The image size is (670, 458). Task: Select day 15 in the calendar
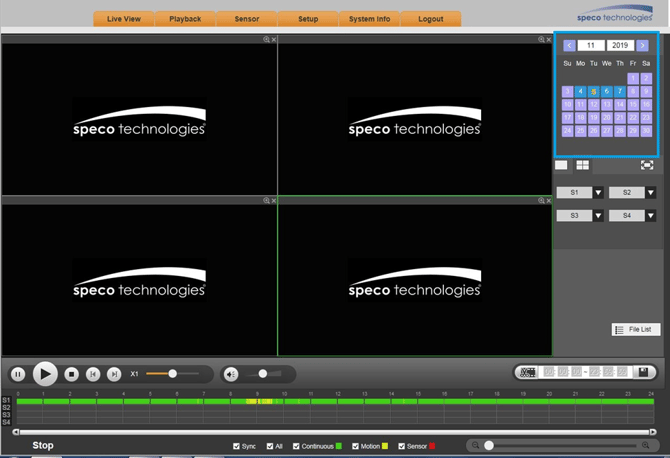pyautogui.click(x=633, y=105)
